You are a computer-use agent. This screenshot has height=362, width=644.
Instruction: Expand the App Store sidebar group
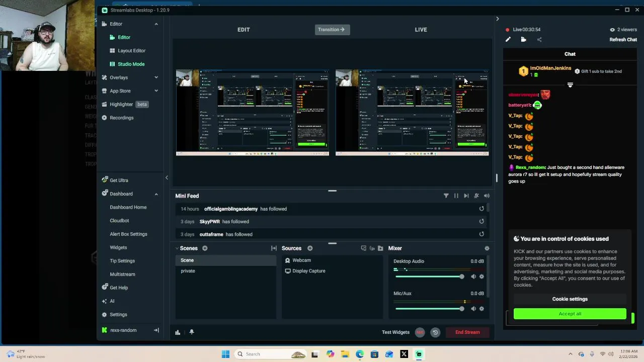[x=156, y=91]
